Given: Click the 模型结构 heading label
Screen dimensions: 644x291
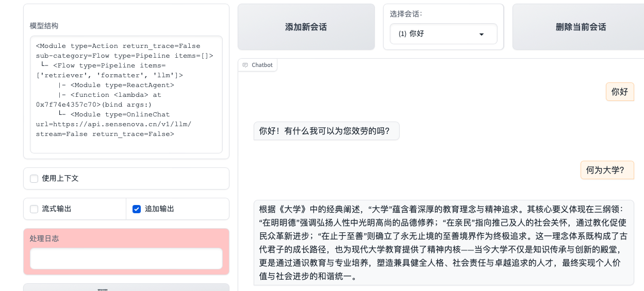Looking at the screenshot, I should point(44,26).
